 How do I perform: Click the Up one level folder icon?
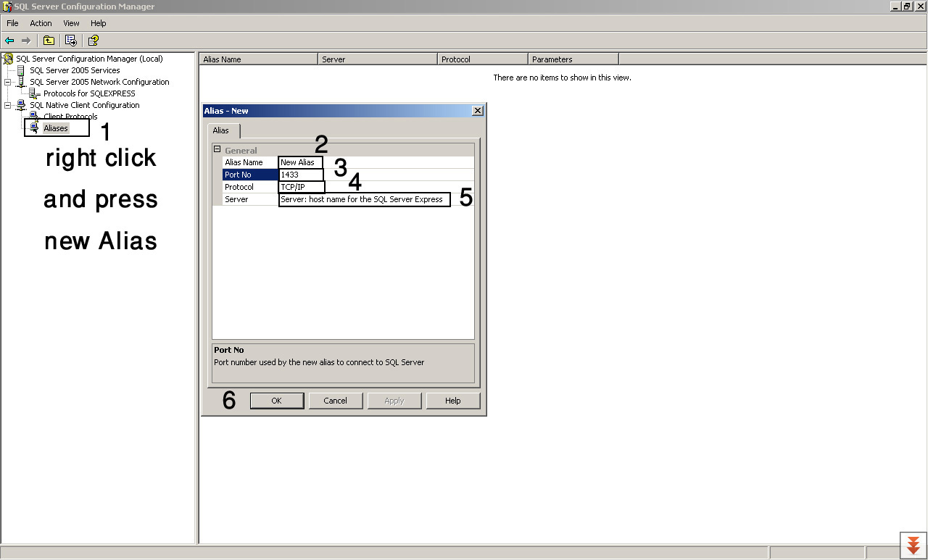[49, 41]
